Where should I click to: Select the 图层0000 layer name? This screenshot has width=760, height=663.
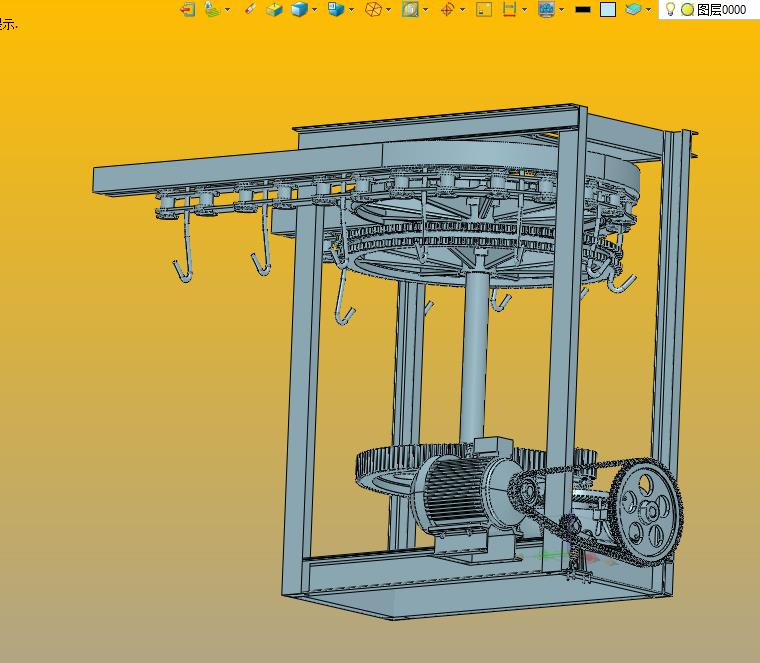click(721, 9)
